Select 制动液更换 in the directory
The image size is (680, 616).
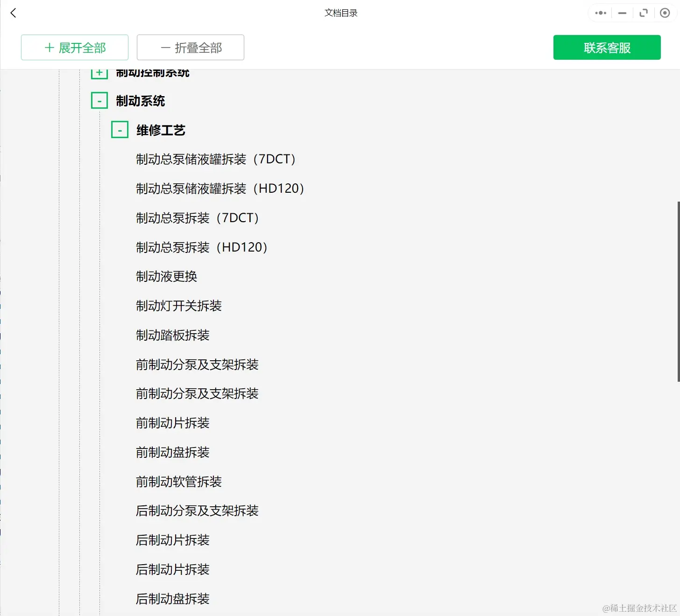click(166, 276)
